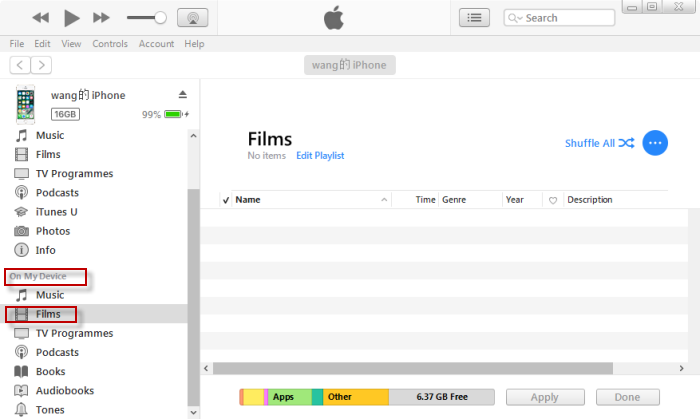
Task: Open the Controls menu
Action: [110, 44]
